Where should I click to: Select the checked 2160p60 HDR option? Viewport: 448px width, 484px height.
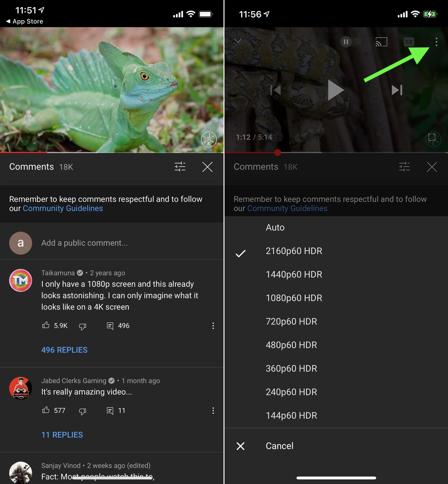point(294,251)
